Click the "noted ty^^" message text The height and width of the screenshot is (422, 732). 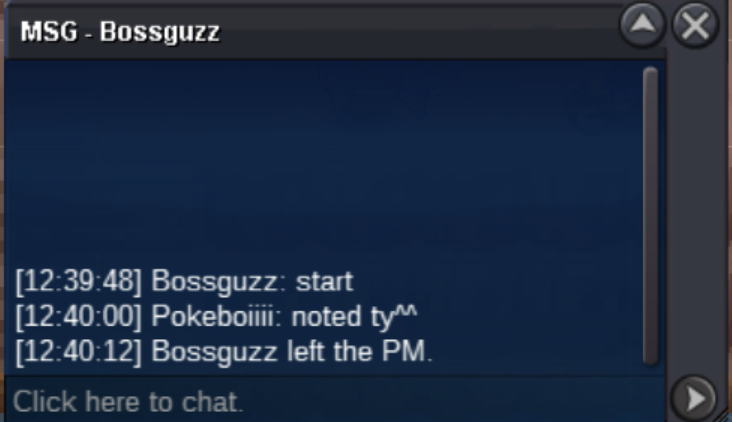tap(354, 317)
